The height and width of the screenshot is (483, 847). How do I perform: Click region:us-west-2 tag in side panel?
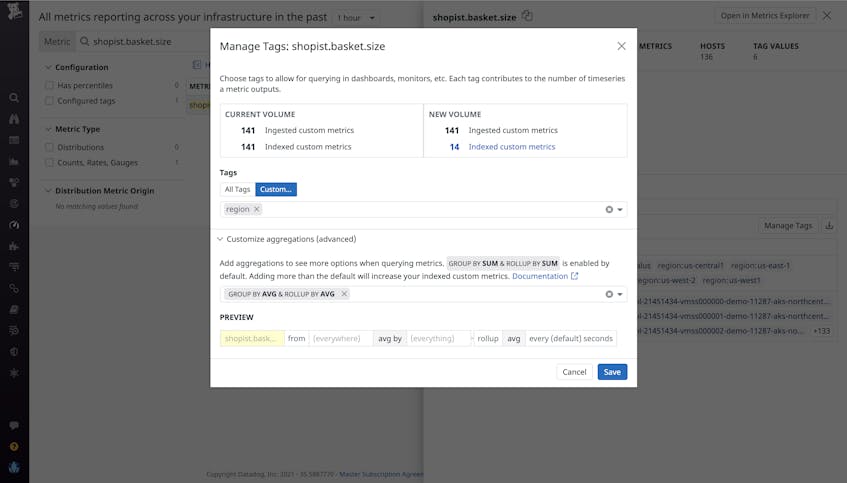click(x=668, y=280)
